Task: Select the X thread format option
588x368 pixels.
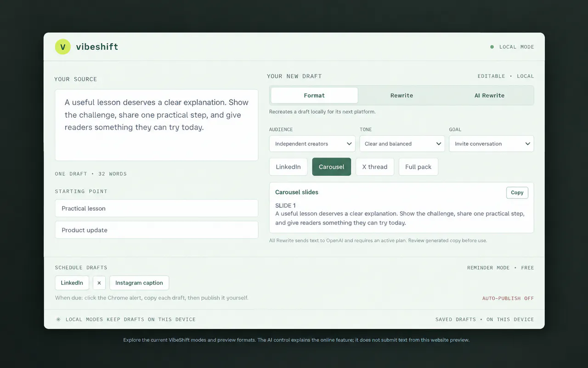Action: coord(375,167)
